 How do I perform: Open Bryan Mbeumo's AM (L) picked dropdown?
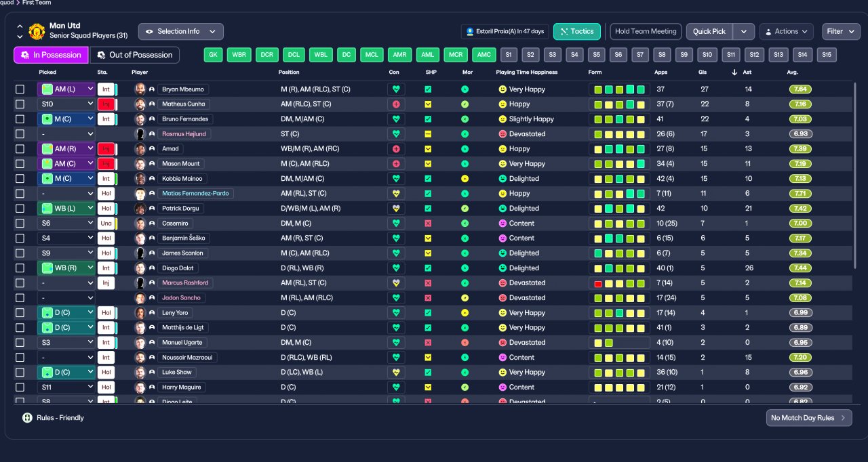[66, 89]
